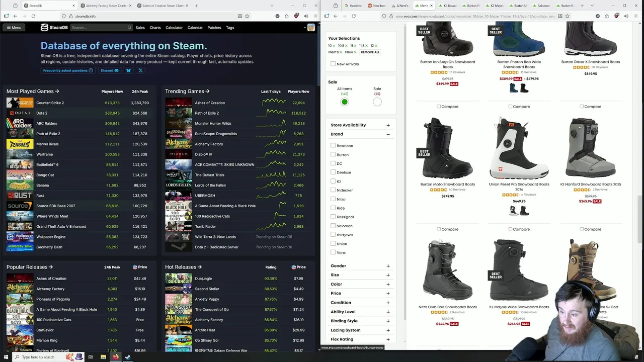Reload the evo.com page
The height and width of the screenshot is (362, 644).
(354, 16)
